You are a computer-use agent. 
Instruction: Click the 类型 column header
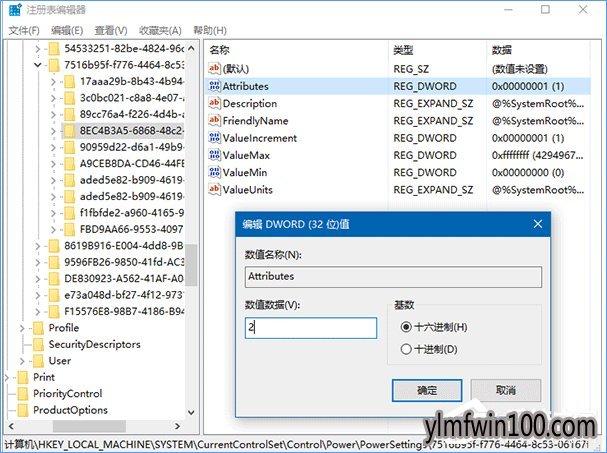click(437, 50)
